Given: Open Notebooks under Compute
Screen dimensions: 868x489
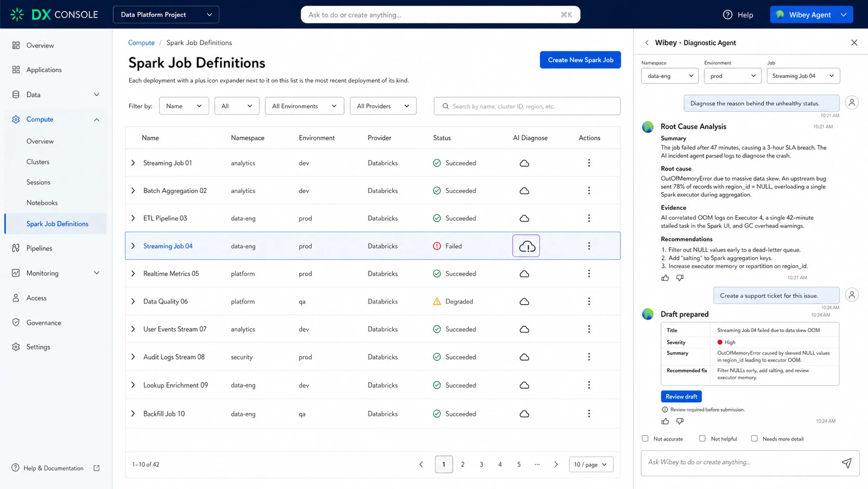Looking at the screenshot, I should point(42,203).
